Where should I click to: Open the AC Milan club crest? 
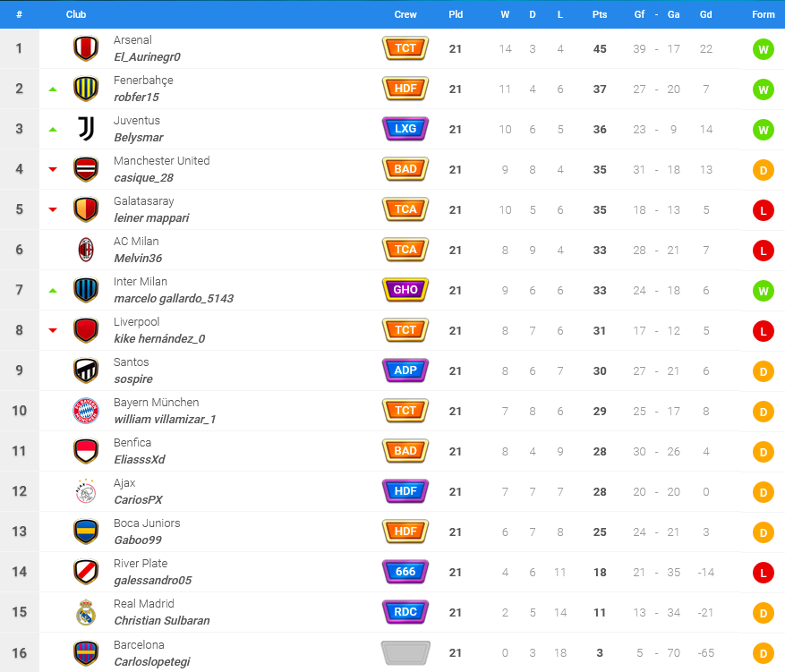86,250
